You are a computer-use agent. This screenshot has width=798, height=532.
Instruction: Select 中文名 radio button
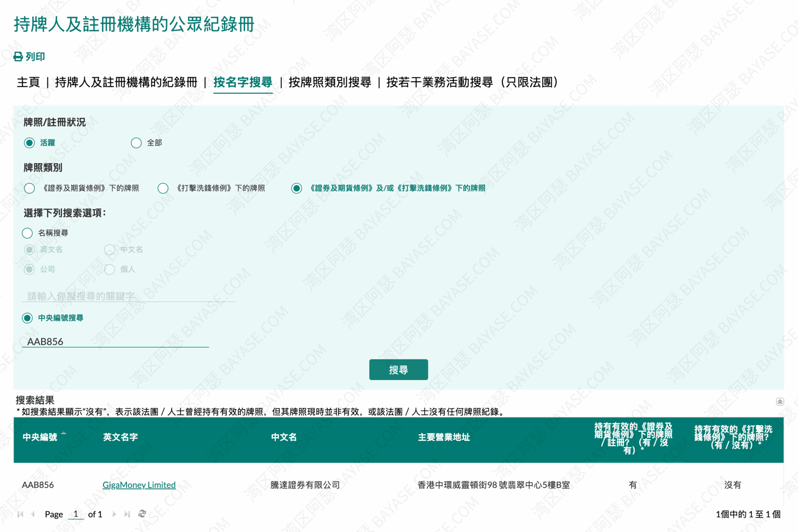pos(110,249)
